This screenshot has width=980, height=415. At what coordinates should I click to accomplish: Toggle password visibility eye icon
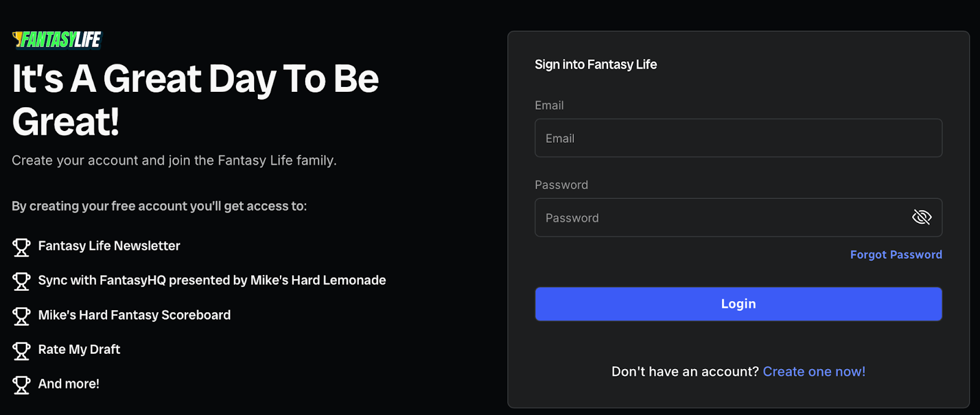tap(921, 217)
